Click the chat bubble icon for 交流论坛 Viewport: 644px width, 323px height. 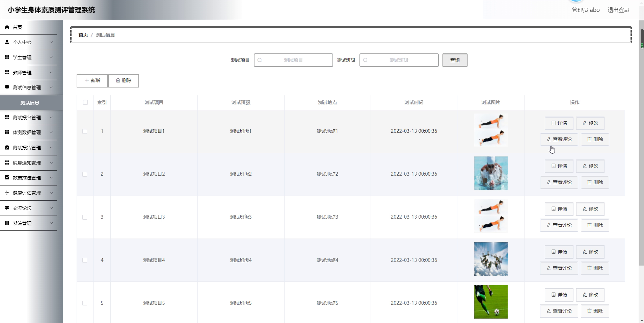[7, 208]
